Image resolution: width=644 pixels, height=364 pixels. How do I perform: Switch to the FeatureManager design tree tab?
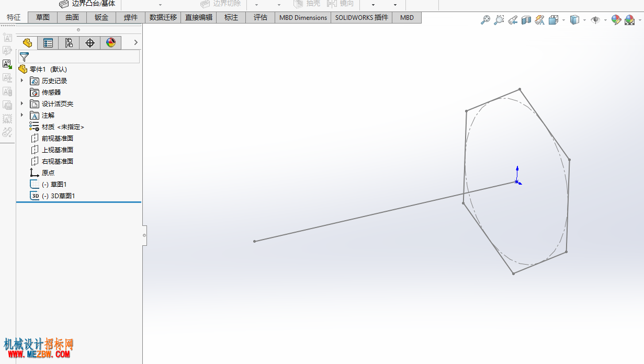pyautogui.click(x=27, y=43)
